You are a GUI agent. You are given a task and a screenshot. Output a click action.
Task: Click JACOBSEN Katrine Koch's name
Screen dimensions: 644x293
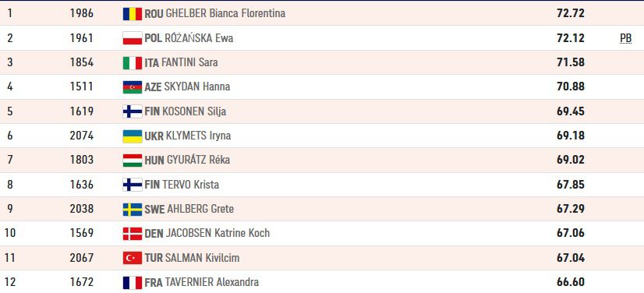pyautogui.click(x=218, y=233)
